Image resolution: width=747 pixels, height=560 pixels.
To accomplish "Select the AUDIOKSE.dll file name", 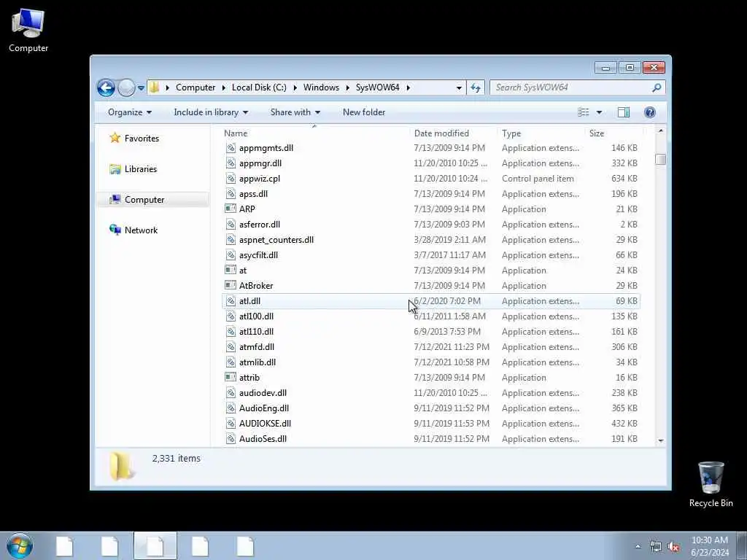I will (265, 424).
